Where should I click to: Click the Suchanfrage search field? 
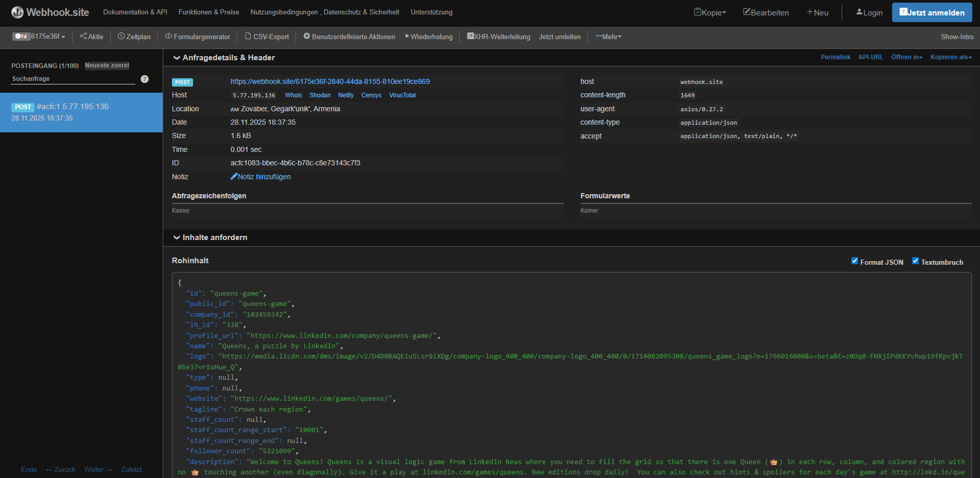click(73, 79)
